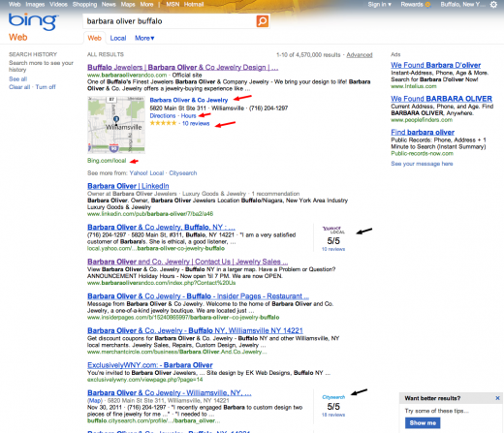504x433 pixels.
Task: Click the Bing.com/local link
Action: [x=107, y=161]
